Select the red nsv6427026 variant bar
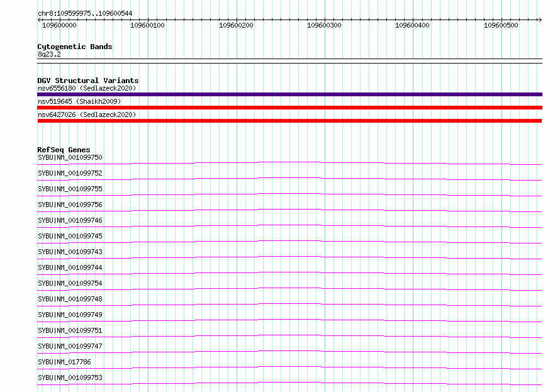 (x=289, y=121)
